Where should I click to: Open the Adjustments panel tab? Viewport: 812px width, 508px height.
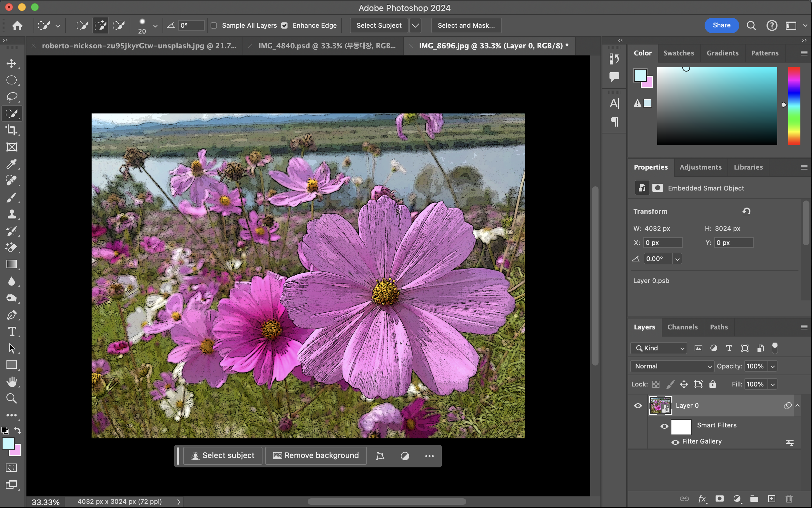[700, 167]
